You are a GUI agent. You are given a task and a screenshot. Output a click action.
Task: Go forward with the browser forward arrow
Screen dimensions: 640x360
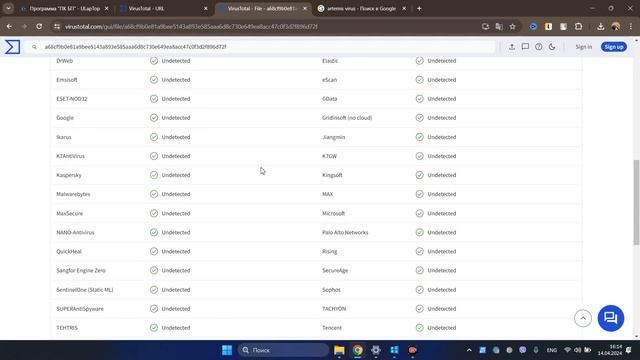(24, 27)
